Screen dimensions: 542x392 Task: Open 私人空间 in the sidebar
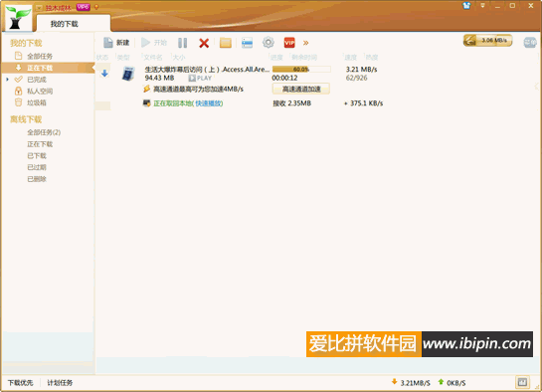(40, 92)
